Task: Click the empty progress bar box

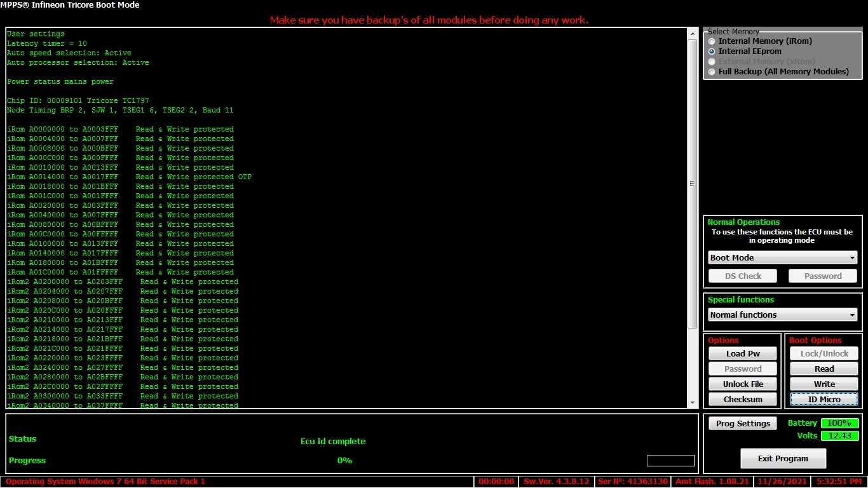Action: coord(670,461)
